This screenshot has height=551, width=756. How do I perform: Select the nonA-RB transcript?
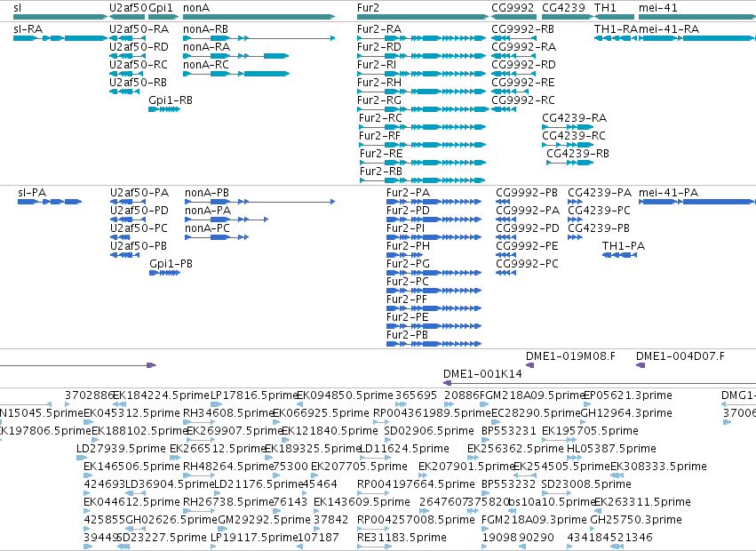(x=206, y=29)
